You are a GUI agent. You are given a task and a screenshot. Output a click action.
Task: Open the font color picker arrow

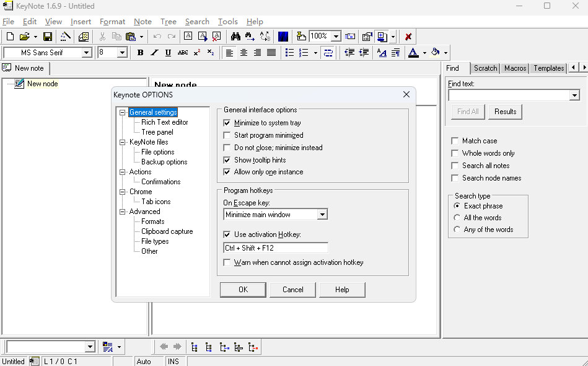[x=424, y=53]
